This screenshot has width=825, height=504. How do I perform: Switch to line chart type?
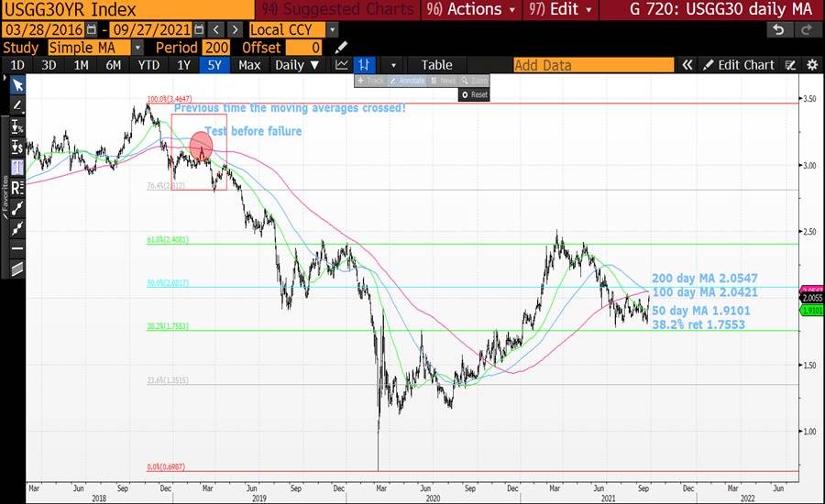[342, 65]
